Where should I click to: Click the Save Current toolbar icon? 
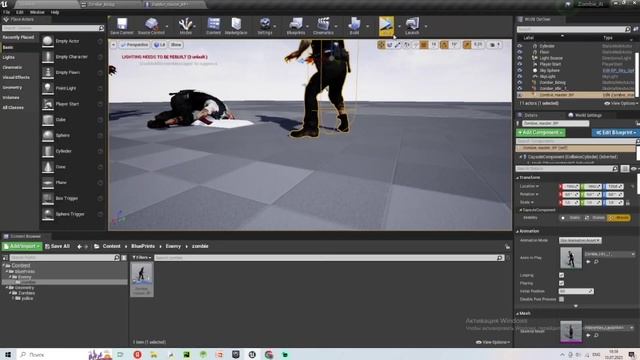click(x=122, y=26)
